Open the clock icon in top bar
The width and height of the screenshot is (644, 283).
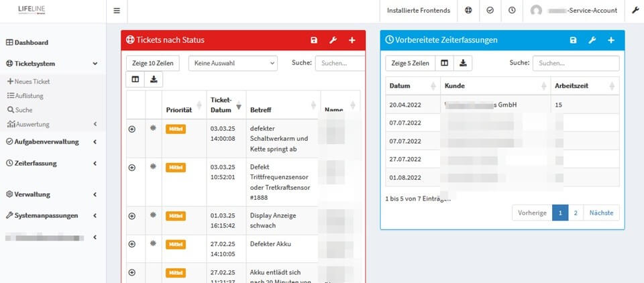click(512, 11)
